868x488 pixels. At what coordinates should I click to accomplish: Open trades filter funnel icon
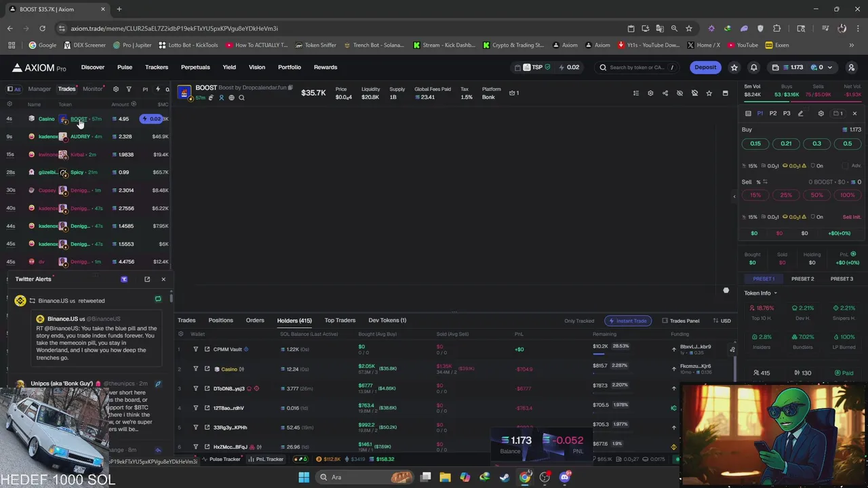pos(129,89)
